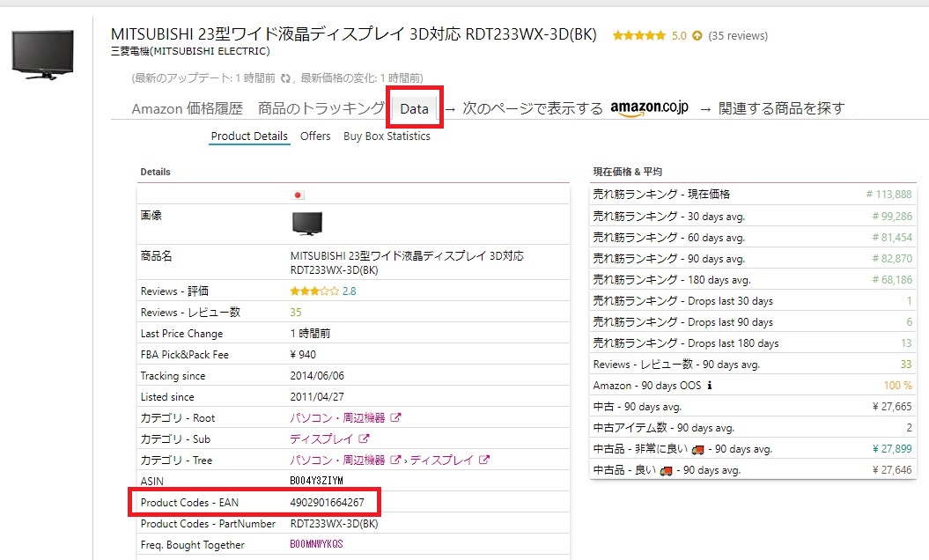Viewport: 929px width, 560px height.
Task: Click the round arrow icon beside the 5.0 rating
Action: tap(697, 35)
